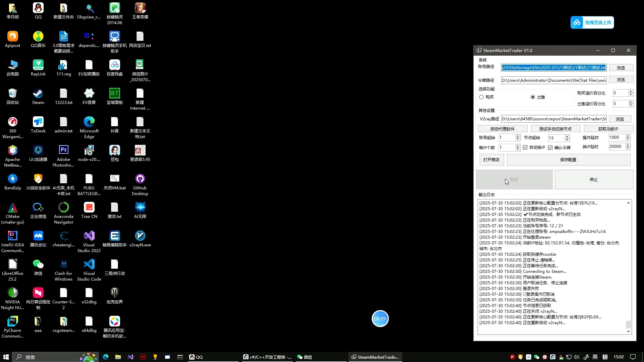This screenshot has width=644, height=362.
Task: Open 腾讯会议 desktop icon
Action: [x=38, y=239]
